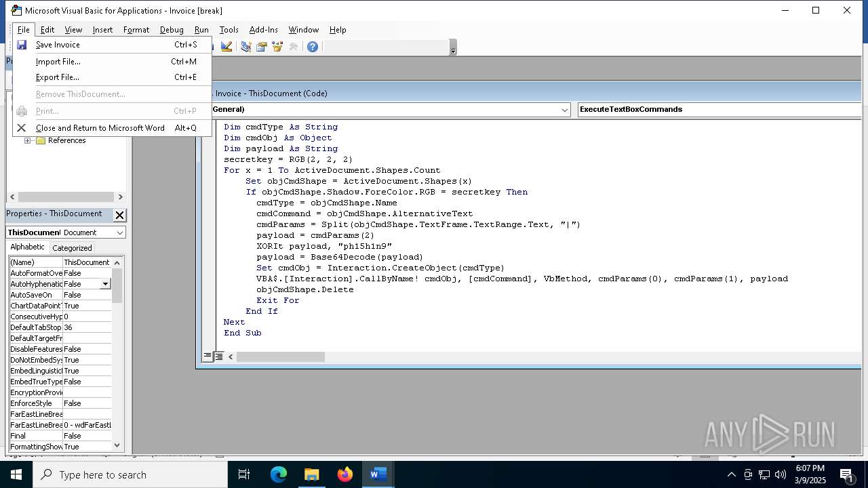
Task: Click the taskbar search box
Action: tap(130, 474)
